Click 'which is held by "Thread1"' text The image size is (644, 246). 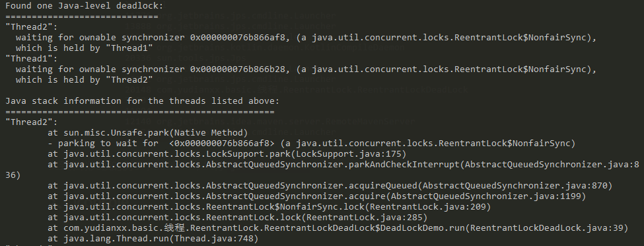(84, 48)
